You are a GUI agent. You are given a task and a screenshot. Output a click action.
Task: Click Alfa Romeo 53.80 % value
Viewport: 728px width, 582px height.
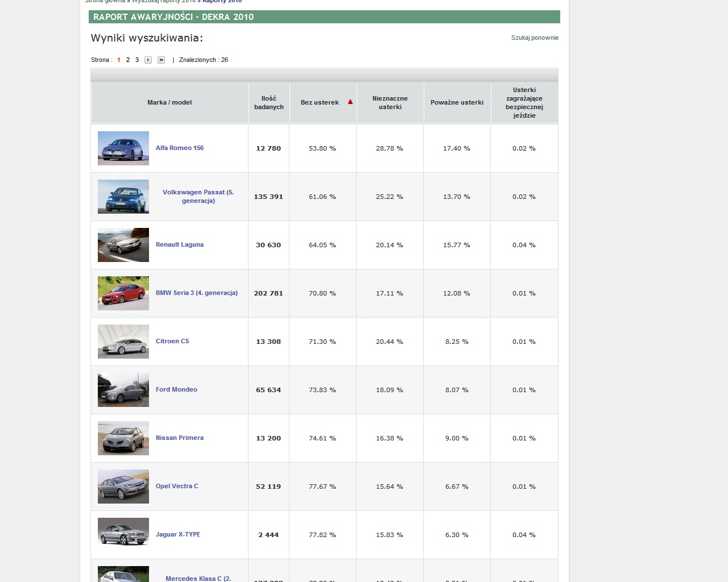pos(322,148)
